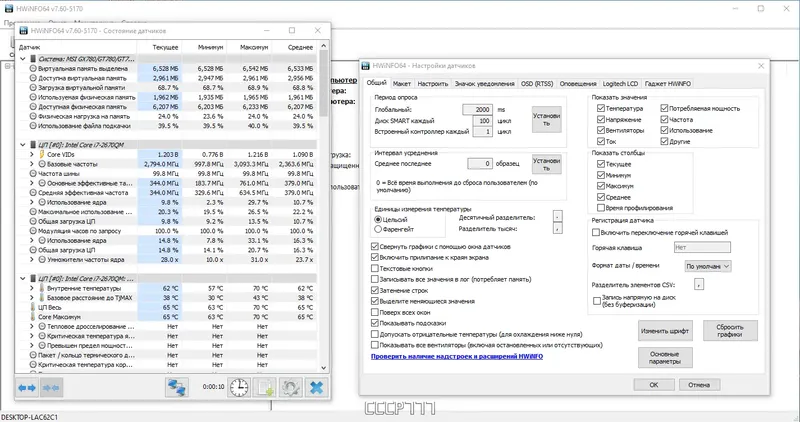This screenshot has width=800, height=422.
Task: Click the clock icon beside Использование файла подкачки
Action: click(33, 126)
